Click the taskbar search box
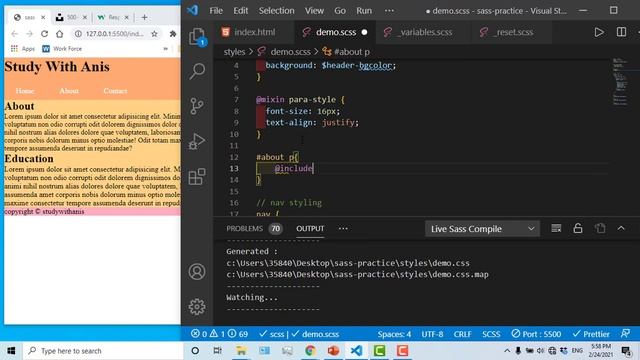640x360 pixels. click(103, 351)
